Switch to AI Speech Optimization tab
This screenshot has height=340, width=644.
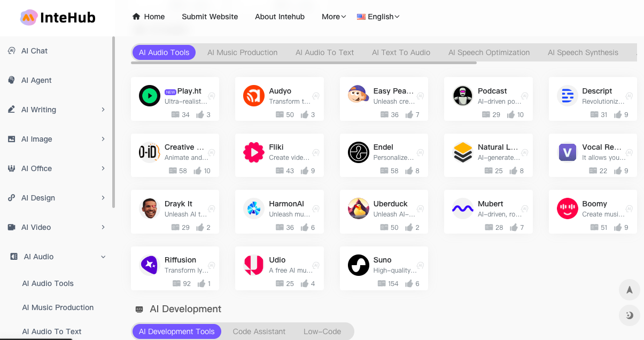pyautogui.click(x=489, y=52)
